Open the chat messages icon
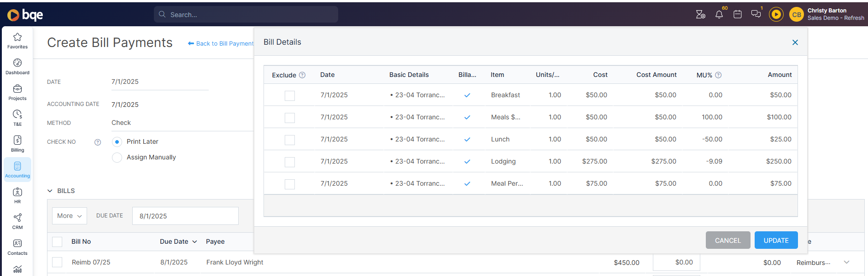Screen dimensions: 868x276 pos(756,14)
